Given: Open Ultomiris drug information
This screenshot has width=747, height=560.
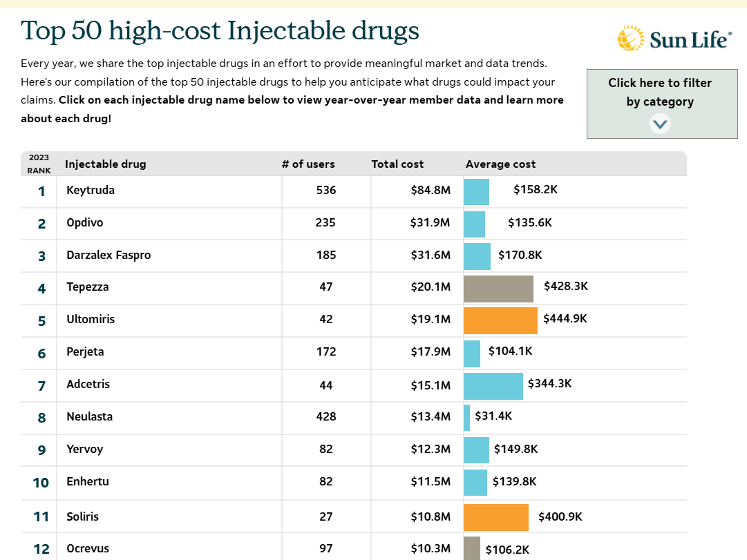Looking at the screenshot, I should [91, 319].
